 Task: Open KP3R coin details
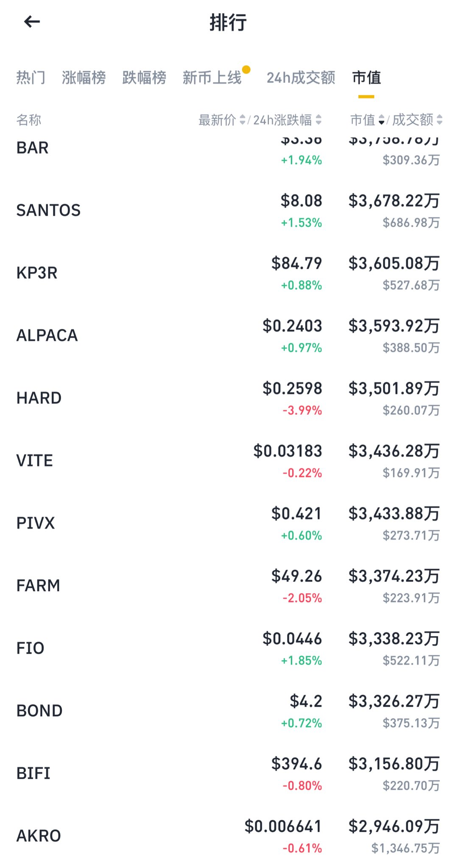pos(37,273)
